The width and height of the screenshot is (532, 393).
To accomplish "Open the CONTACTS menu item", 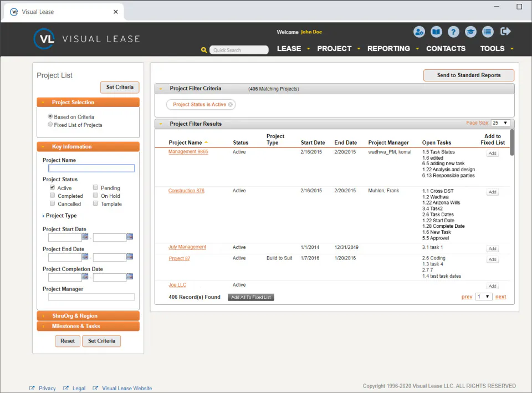I will 446,49.
